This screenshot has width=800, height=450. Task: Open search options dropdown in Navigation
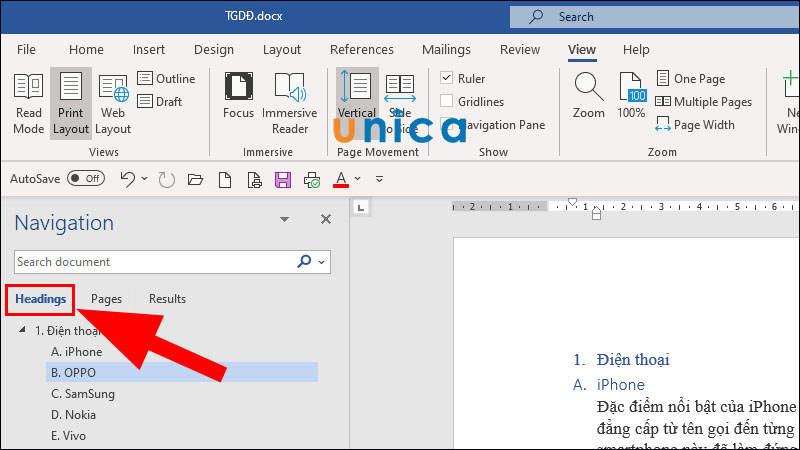321,262
